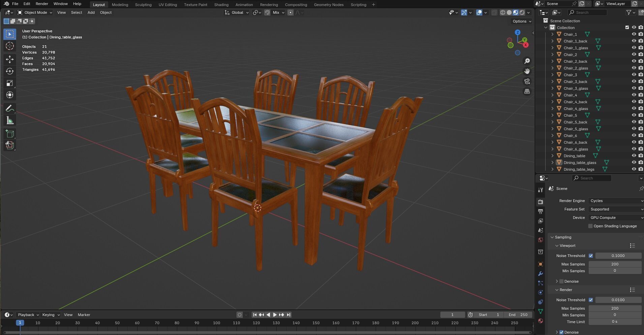
Task: Switch to the Shading workspace tab
Action: pos(221,5)
